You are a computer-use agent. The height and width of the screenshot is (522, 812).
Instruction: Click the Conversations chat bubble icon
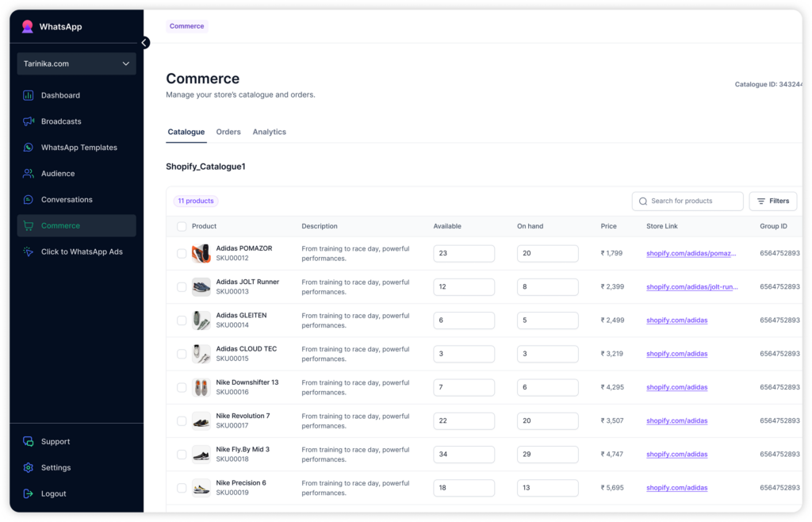(x=28, y=199)
